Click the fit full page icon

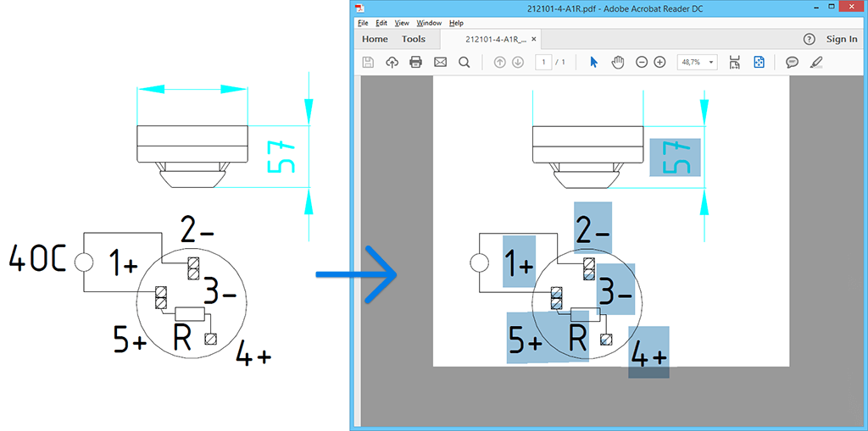tap(759, 62)
